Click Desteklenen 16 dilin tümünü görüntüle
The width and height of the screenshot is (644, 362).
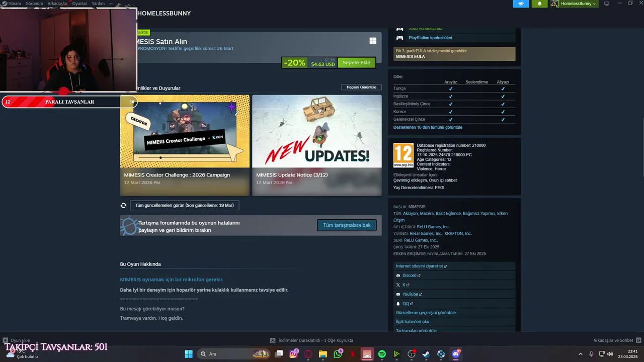coord(428,127)
